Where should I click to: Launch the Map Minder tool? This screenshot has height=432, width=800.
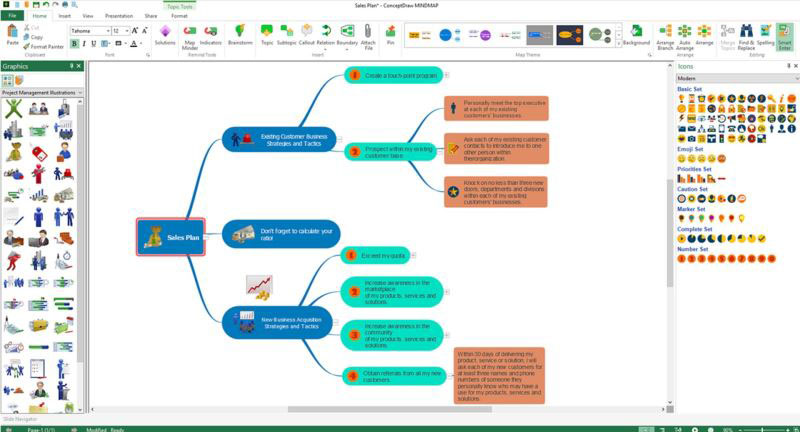pyautogui.click(x=190, y=37)
